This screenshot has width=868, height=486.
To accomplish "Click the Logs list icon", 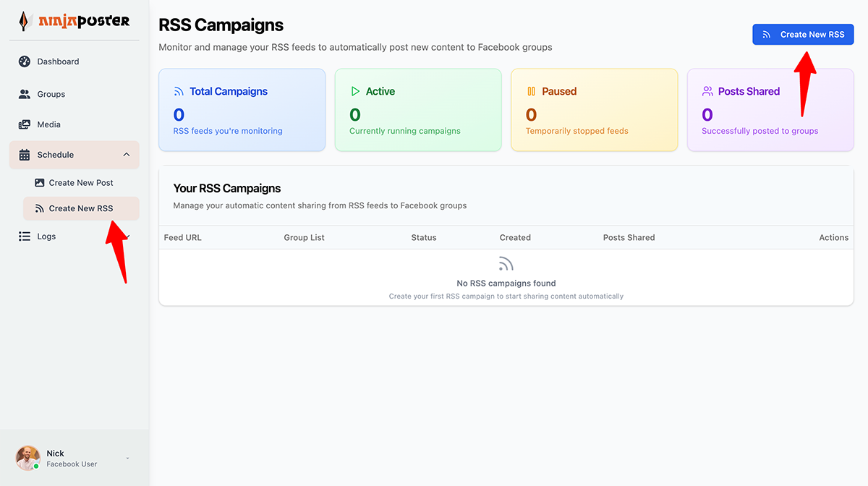I will 25,236.
